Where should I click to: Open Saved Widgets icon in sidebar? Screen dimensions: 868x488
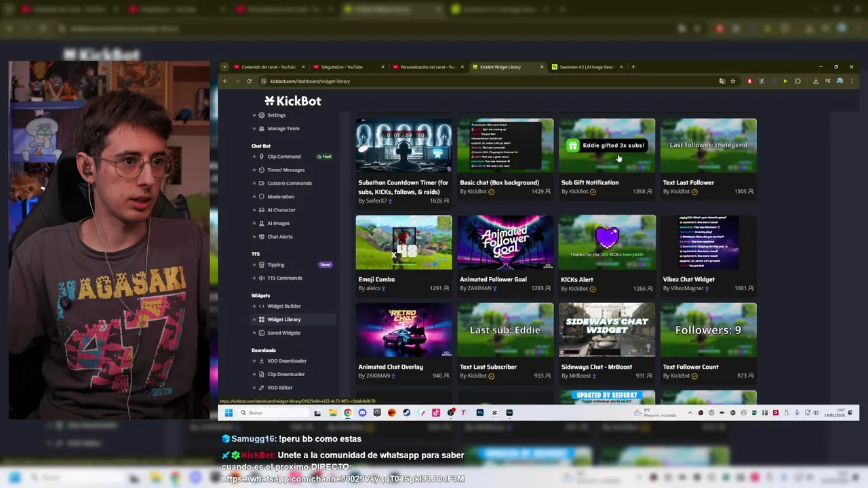pos(262,333)
